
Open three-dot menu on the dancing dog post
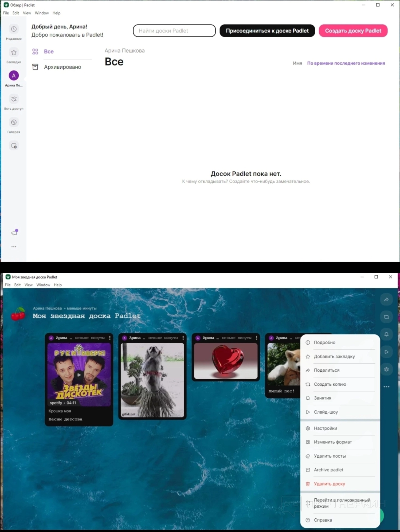183,338
